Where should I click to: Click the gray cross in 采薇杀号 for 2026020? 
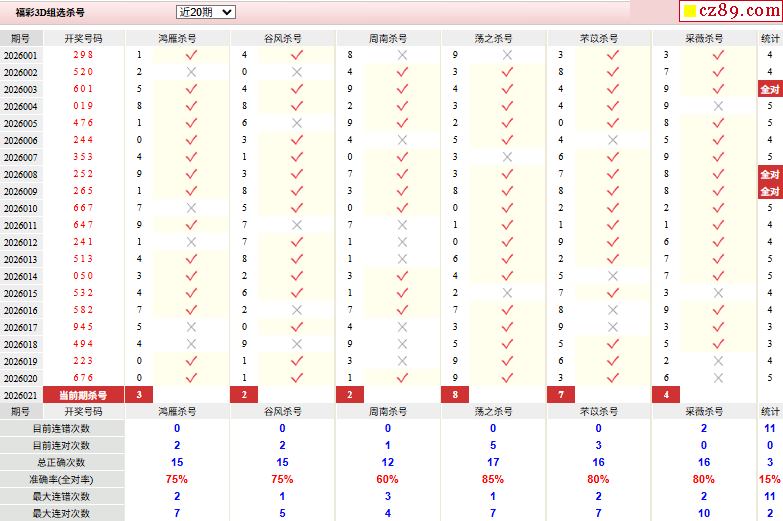tap(717, 378)
